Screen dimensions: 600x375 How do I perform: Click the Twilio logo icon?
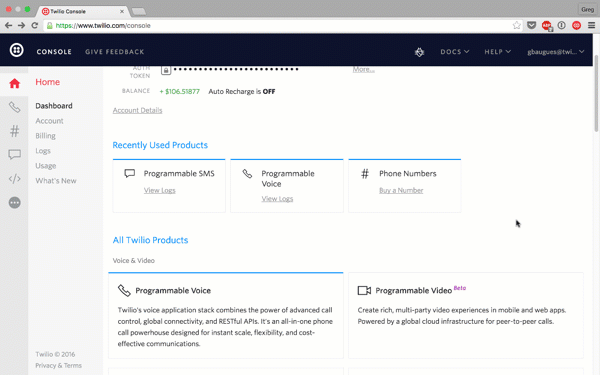pyautogui.click(x=16, y=50)
